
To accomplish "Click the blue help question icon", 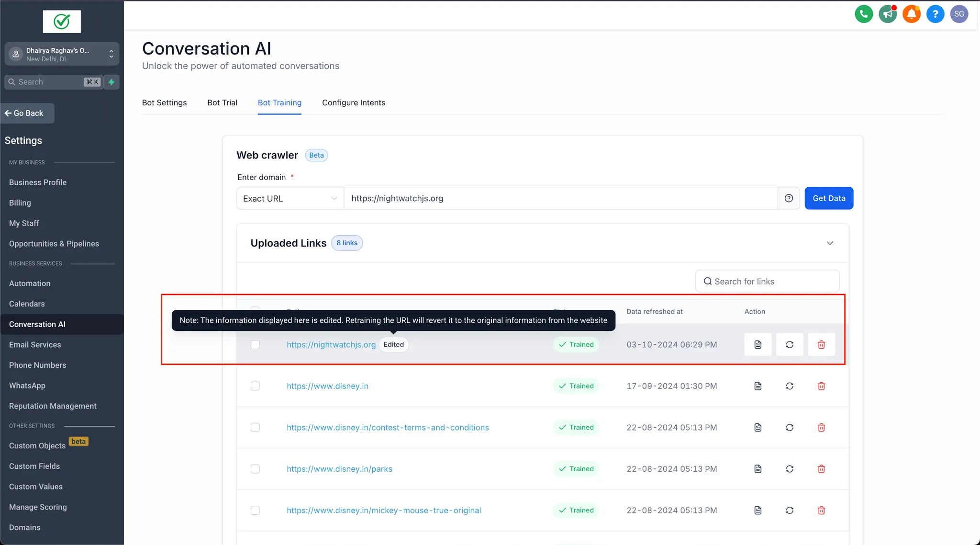I will point(935,14).
